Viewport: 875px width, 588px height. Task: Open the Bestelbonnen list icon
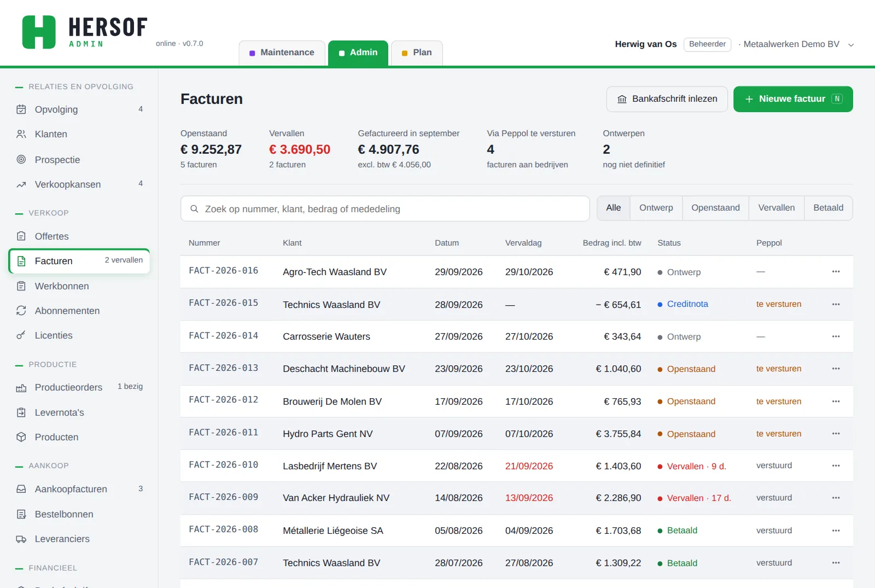21,514
